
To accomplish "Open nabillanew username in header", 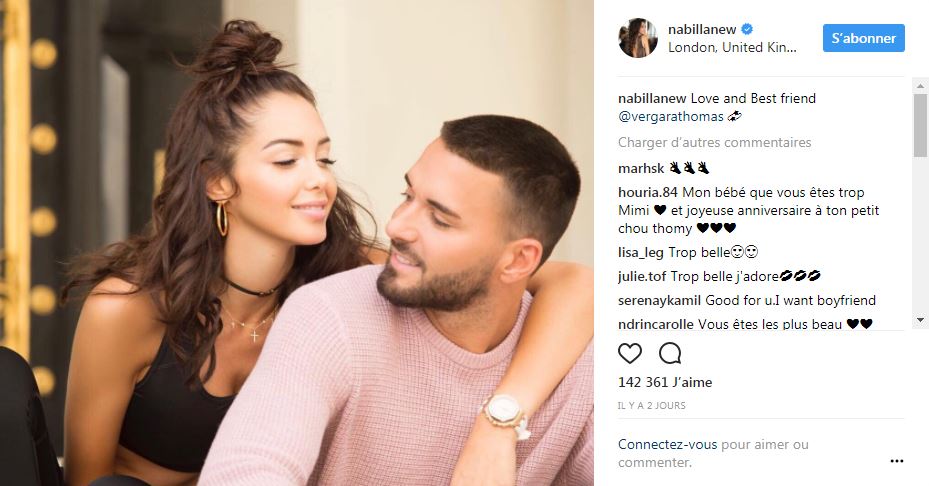I will click(702, 29).
